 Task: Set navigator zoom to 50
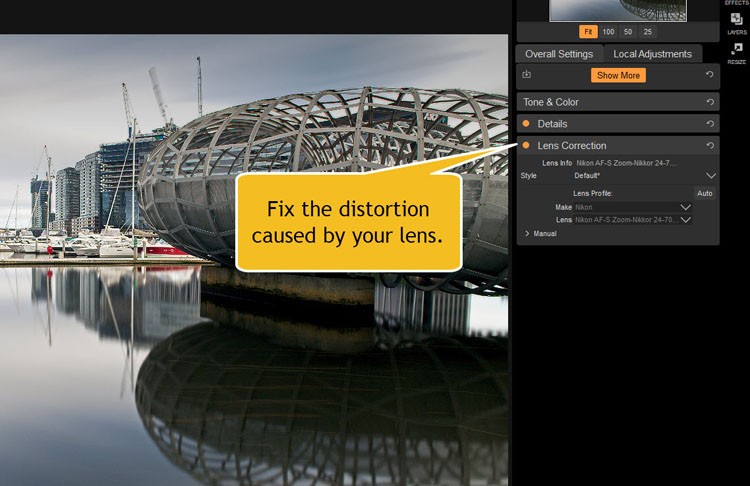coord(628,32)
